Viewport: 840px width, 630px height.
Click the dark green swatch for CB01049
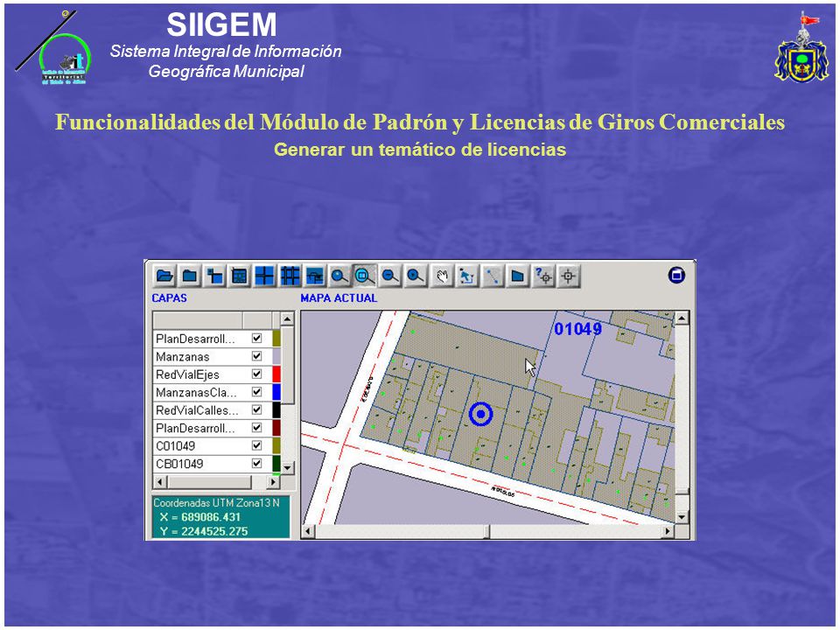(276, 464)
